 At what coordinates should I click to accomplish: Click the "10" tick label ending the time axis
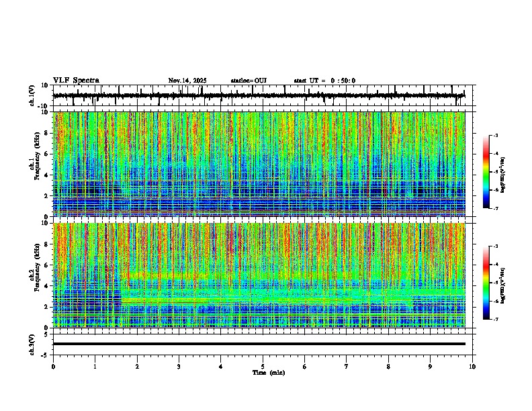tap(472, 367)
